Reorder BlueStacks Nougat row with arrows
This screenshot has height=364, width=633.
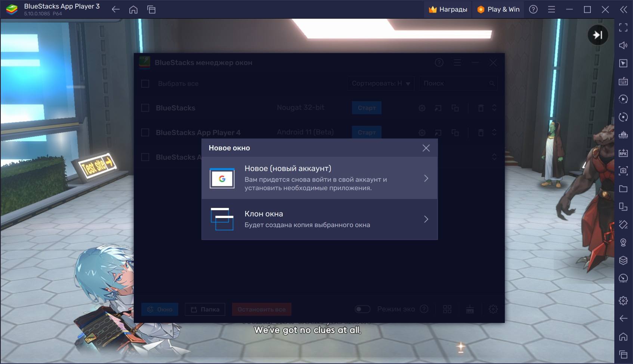pyautogui.click(x=494, y=108)
